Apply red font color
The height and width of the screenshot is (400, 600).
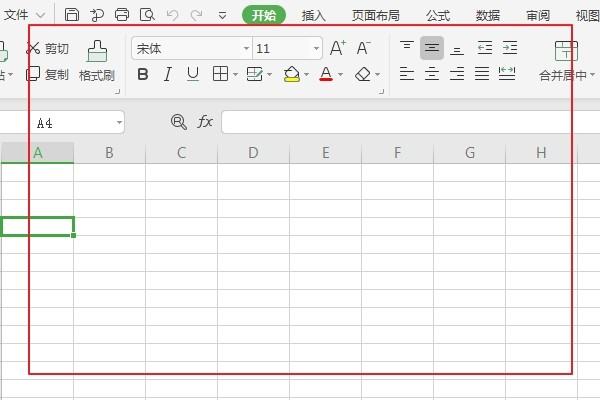pyautogui.click(x=326, y=74)
